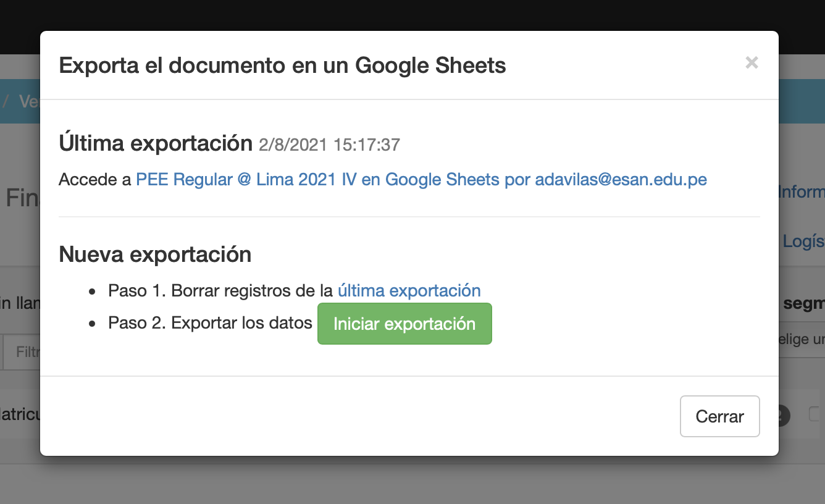This screenshot has width=825, height=504.
Task: Select the 'Nueva exportación' heading
Action: (x=155, y=254)
